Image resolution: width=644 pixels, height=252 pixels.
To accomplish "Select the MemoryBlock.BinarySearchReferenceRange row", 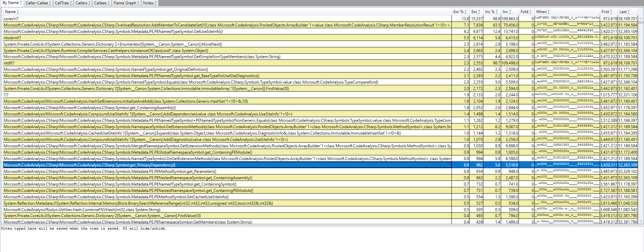I will (x=320, y=203).
